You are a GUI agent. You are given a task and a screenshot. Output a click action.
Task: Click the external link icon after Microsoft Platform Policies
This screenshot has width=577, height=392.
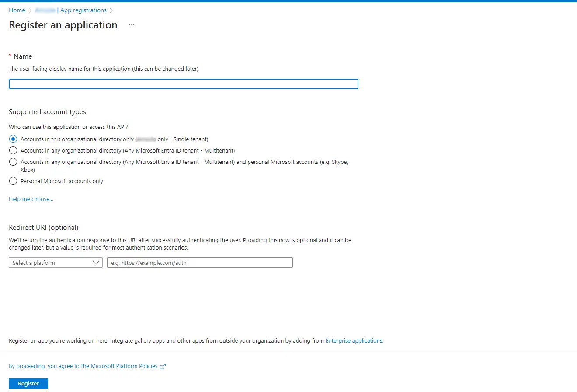coord(163,366)
